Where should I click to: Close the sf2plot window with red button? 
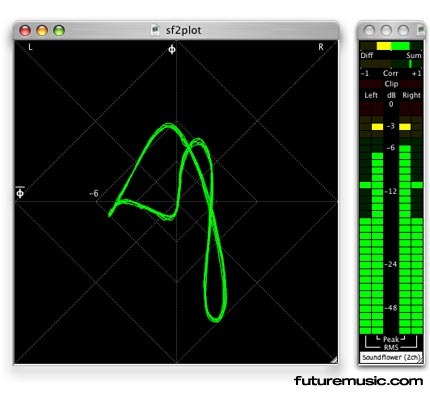[x=25, y=31]
